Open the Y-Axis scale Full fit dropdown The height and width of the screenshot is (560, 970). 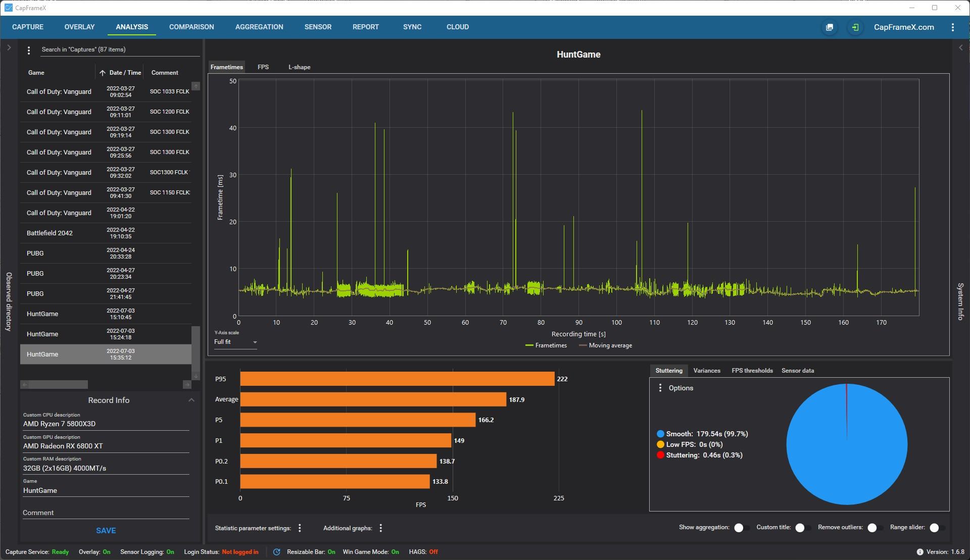coord(235,342)
